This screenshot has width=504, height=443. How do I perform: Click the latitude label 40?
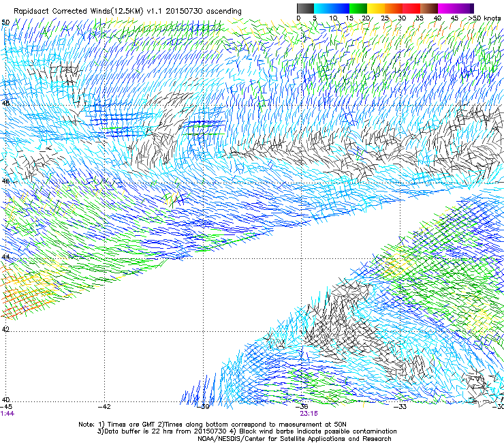pyautogui.click(x=5, y=400)
